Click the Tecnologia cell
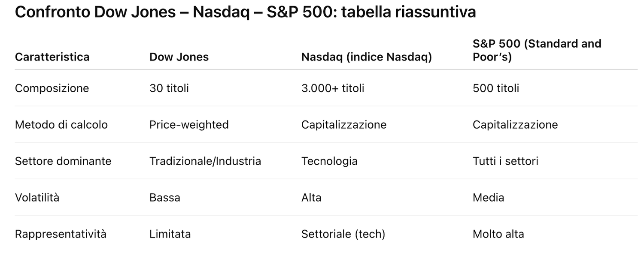The width and height of the screenshot is (644, 268). (329, 161)
